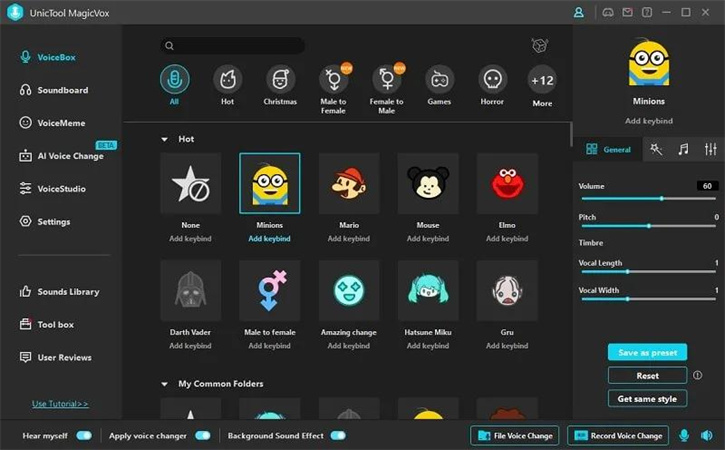
Task: Go to VoiceMeme in sidebar
Action: [x=52, y=123]
